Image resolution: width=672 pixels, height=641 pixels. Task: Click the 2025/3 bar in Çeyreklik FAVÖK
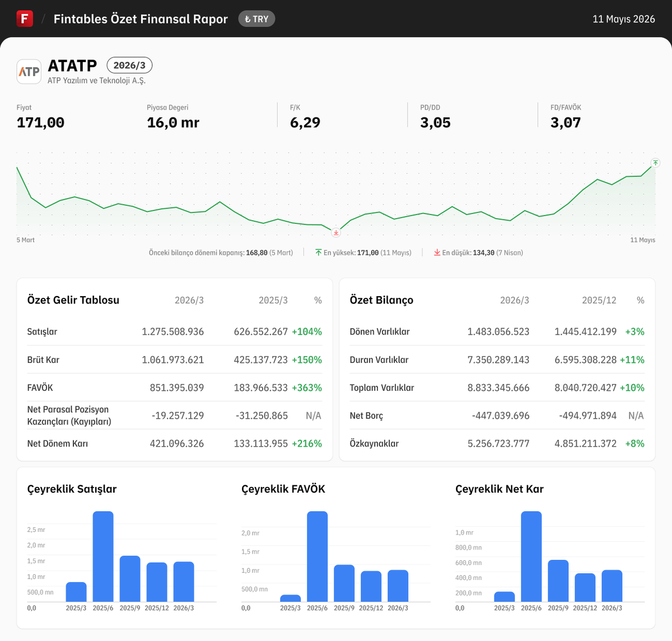(291, 598)
